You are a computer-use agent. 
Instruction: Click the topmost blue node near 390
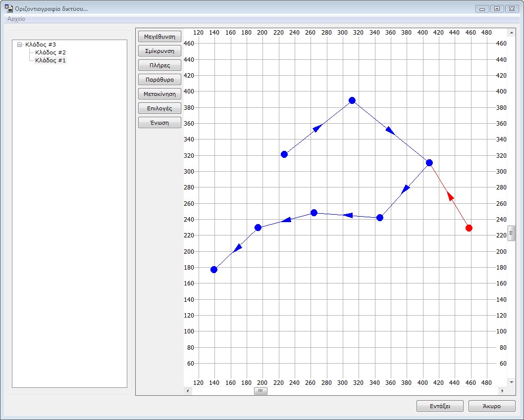(x=352, y=100)
